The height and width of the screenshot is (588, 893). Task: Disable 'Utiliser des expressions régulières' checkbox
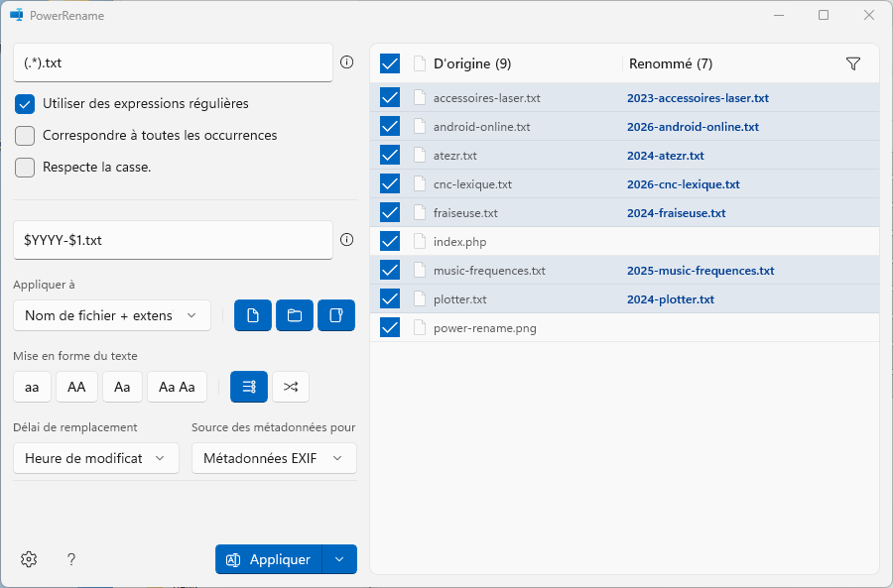pyautogui.click(x=25, y=103)
